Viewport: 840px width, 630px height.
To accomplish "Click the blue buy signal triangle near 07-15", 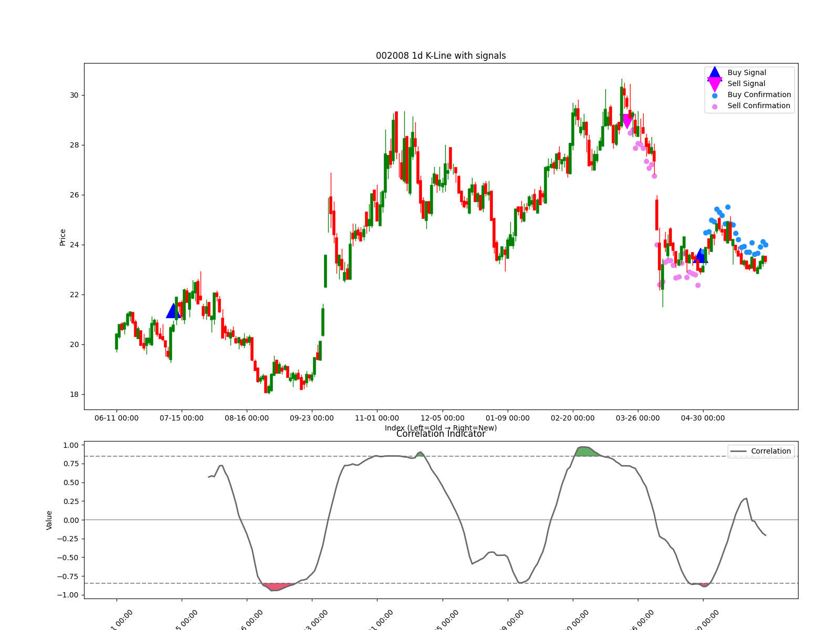I will 173,311.
